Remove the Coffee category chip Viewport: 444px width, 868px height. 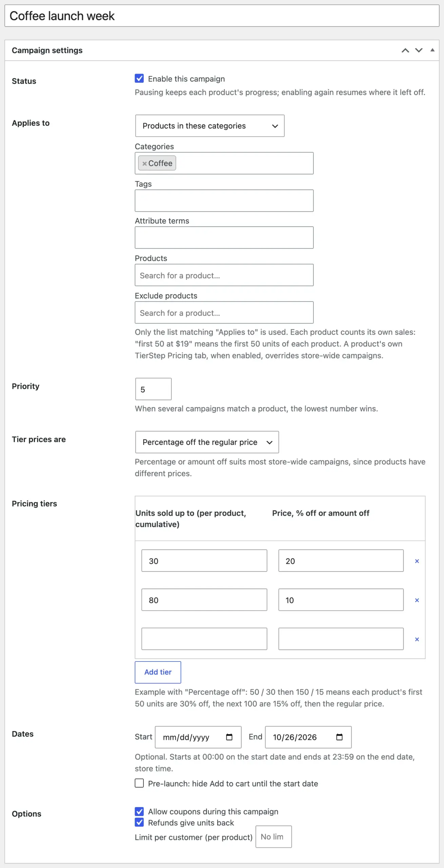[144, 163]
